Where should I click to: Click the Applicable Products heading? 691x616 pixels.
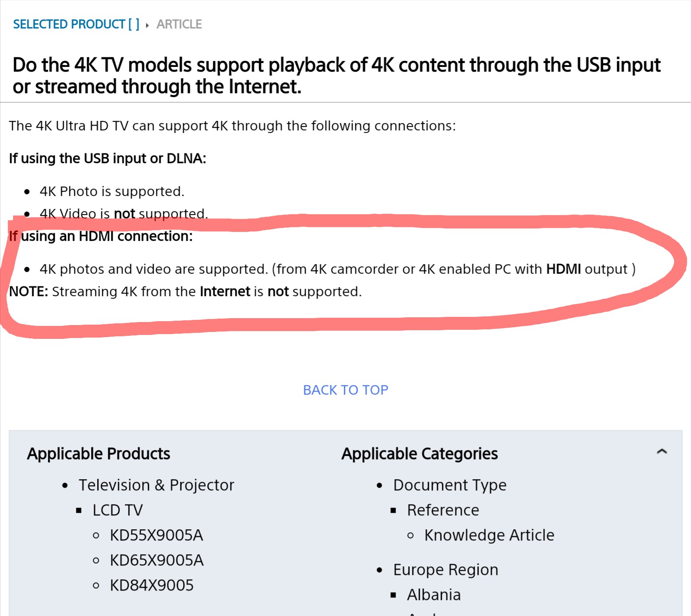coord(98,454)
